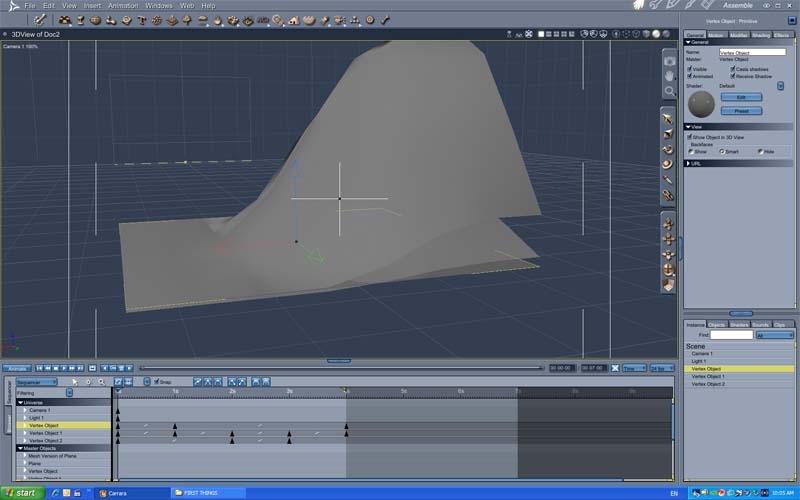Click the camera icon in the 3D view
This screenshot has height=500, width=800.
[x=669, y=61]
